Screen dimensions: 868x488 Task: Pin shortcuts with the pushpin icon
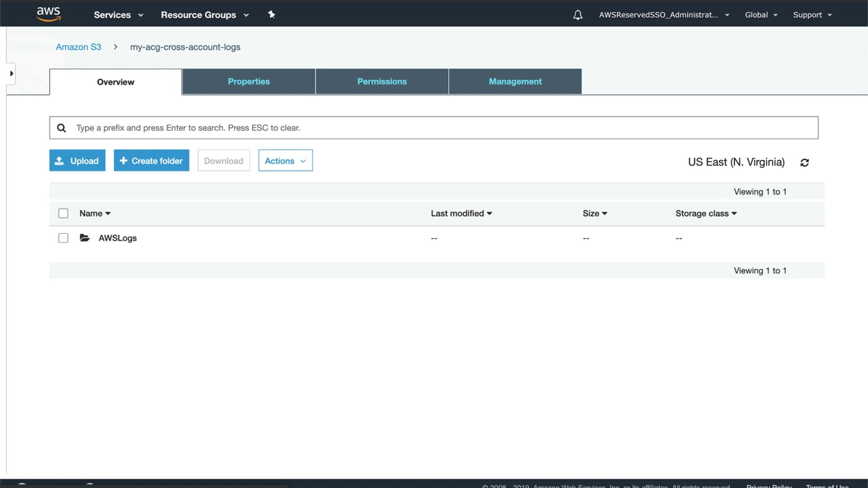click(x=271, y=14)
